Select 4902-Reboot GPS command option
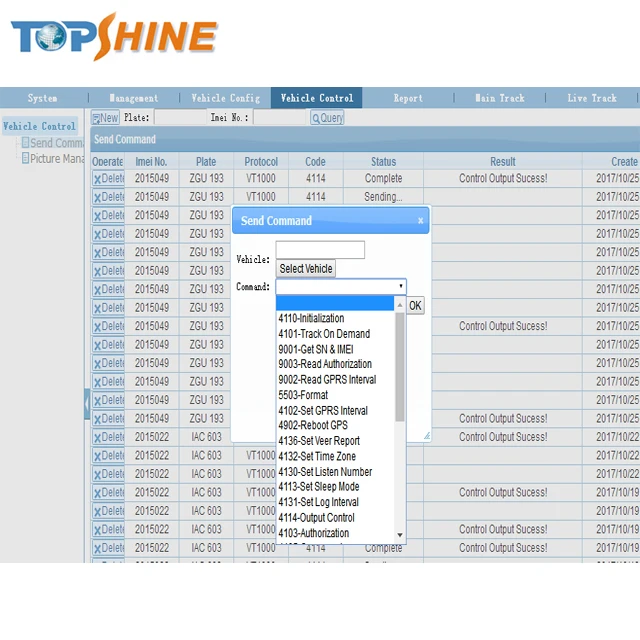Viewport: 640px width, 640px height. click(x=313, y=426)
